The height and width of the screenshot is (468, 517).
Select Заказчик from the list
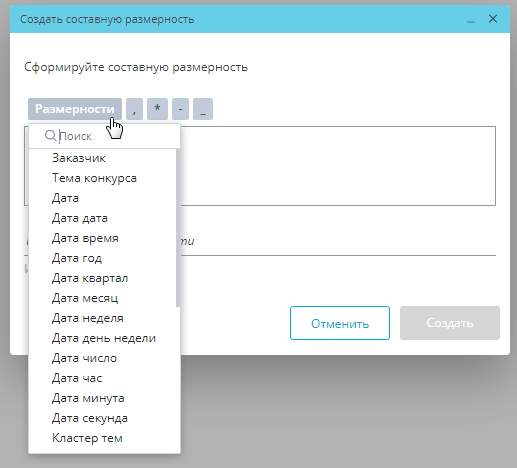tap(79, 158)
